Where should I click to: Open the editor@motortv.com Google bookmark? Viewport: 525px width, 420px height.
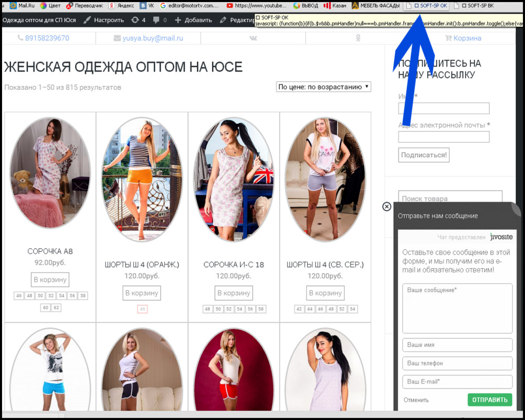tap(190, 6)
